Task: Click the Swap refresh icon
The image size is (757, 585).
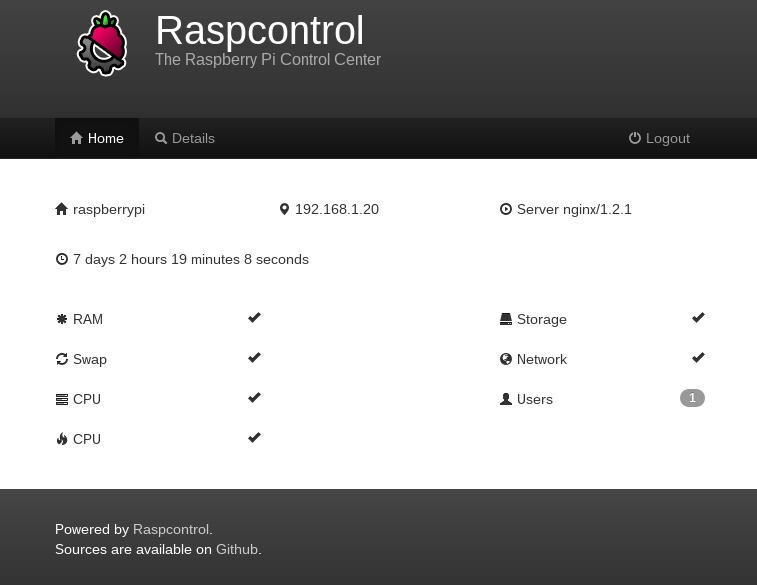Action: (x=62, y=359)
